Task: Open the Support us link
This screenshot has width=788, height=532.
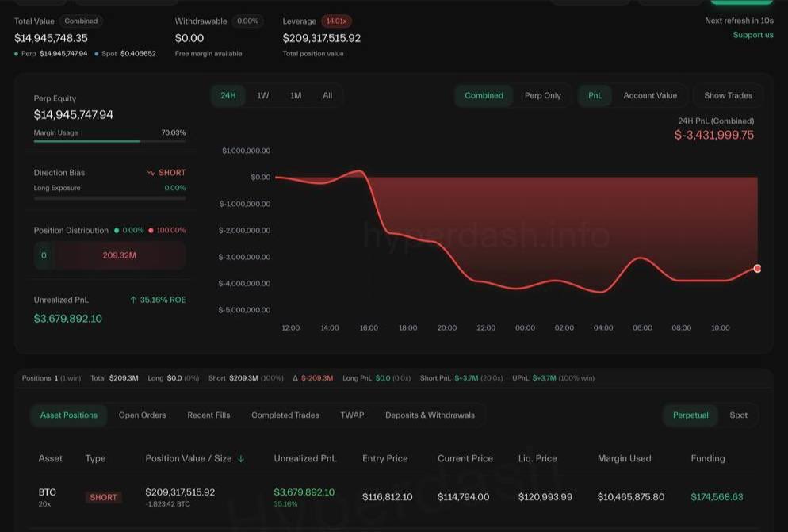Action: [752, 34]
